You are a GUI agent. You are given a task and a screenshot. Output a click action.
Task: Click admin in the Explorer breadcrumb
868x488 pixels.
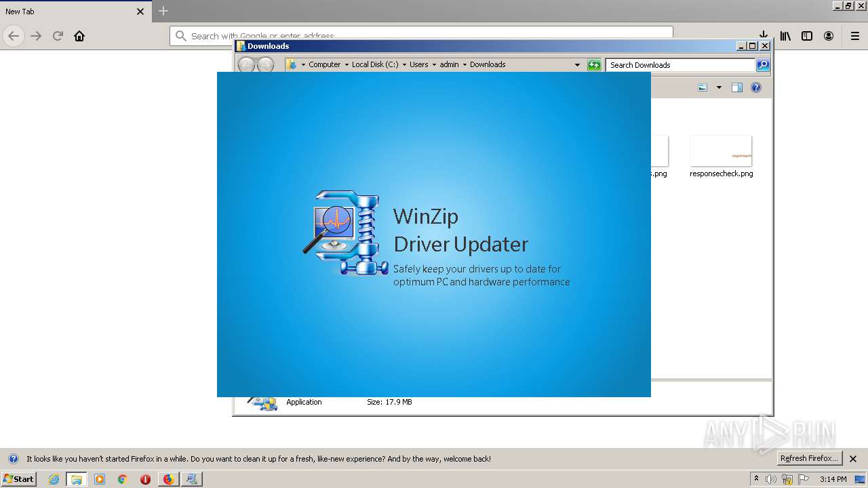pyautogui.click(x=449, y=64)
